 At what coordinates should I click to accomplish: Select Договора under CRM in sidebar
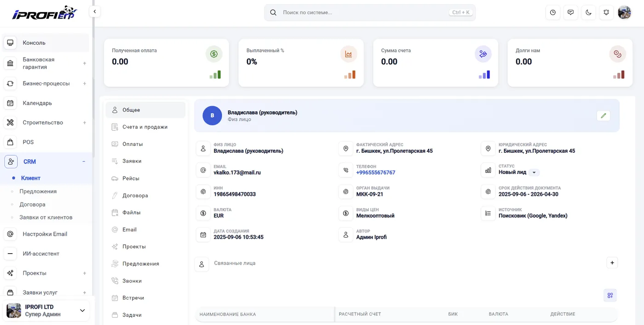pos(32,204)
